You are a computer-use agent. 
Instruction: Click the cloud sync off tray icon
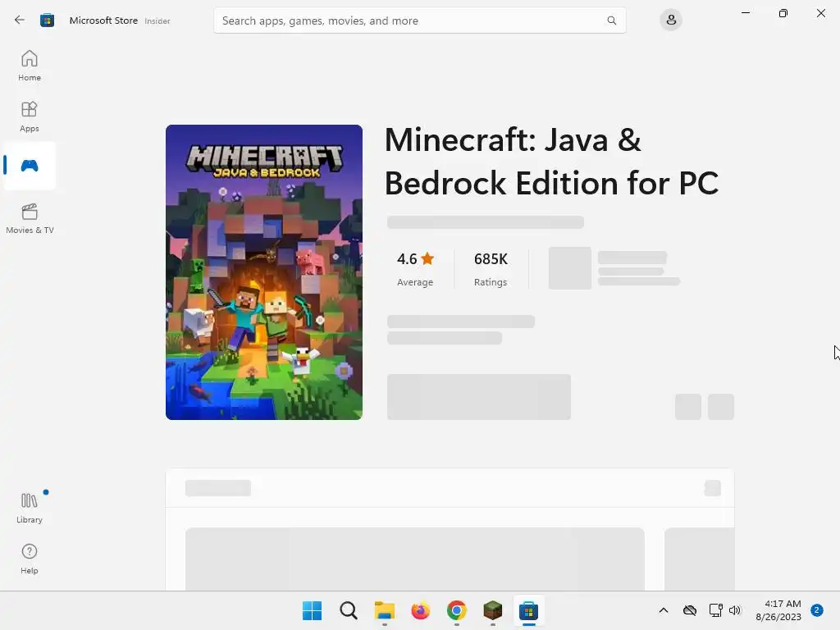(x=689, y=610)
